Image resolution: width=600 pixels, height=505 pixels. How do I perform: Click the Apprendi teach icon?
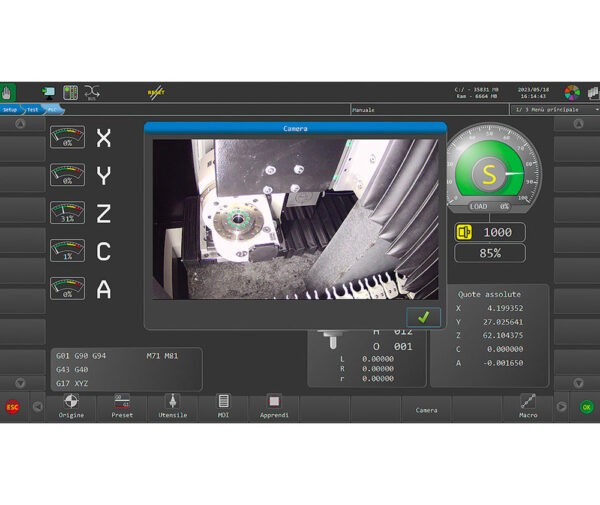click(274, 405)
